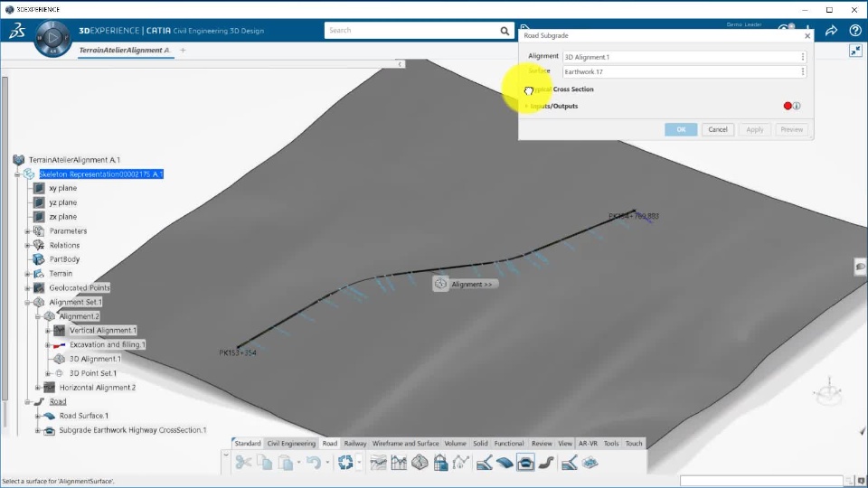This screenshot has width=868, height=488.
Task: Click the last toolbar icon with blue mesh
Action: pos(590,462)
